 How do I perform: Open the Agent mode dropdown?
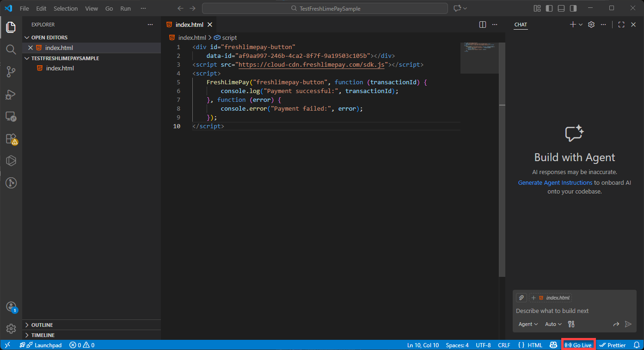coord(528,324)
